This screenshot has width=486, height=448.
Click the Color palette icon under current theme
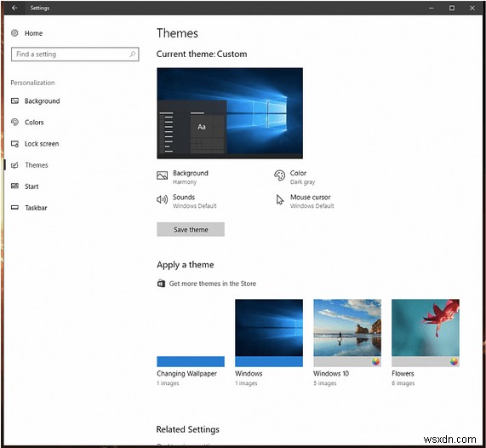pyautogui.click(x=279, y=175)
